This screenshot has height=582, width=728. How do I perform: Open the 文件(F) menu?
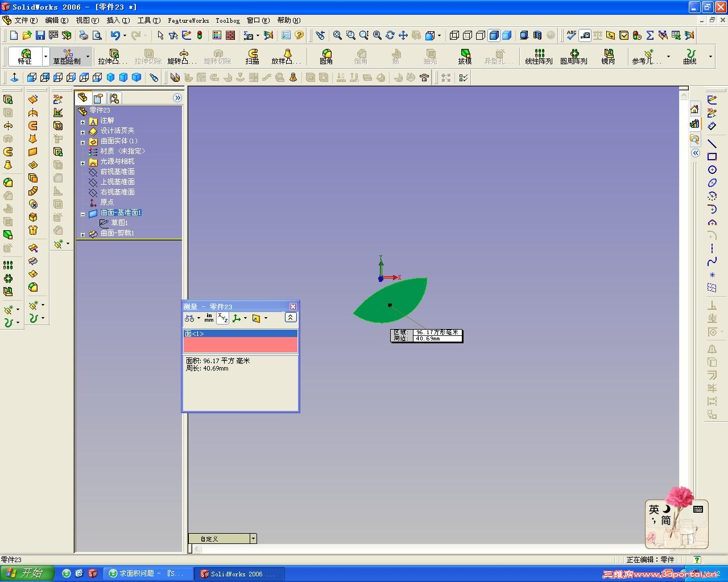coord(26,20)
